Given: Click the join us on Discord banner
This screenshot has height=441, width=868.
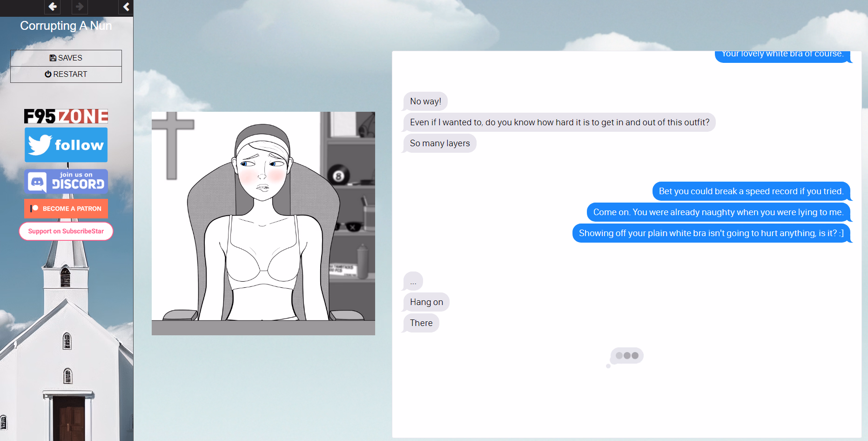Looking at the screenshot, I should pyautogui.click(x=66, y=181).
